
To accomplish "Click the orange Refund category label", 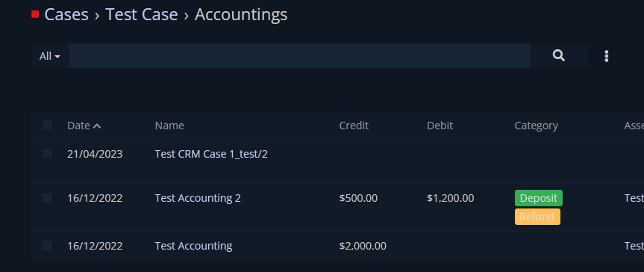I will [537, 217].
